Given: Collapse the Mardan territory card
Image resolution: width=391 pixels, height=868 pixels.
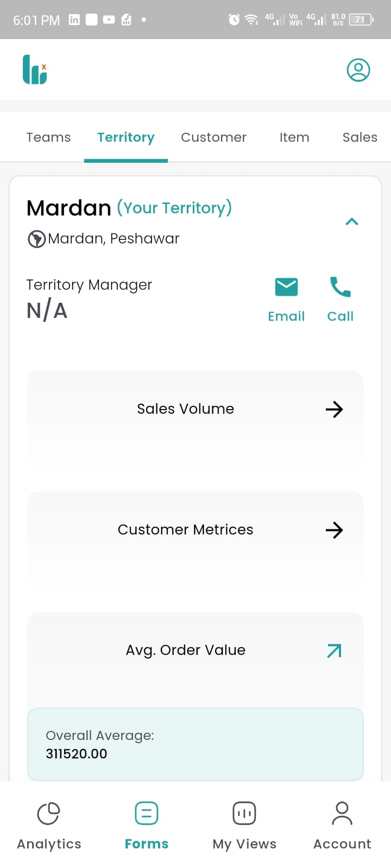Looking at the screenshot, I should tap(352, 221).
